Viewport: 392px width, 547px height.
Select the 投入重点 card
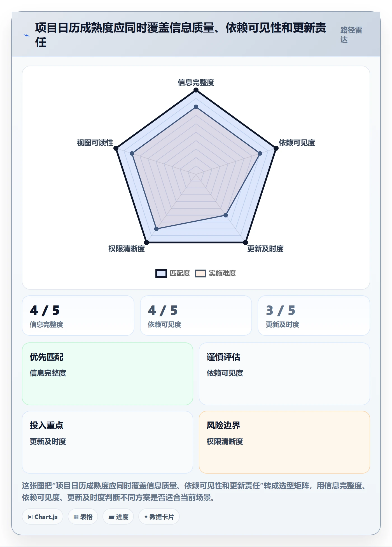[x=108, y=442]
